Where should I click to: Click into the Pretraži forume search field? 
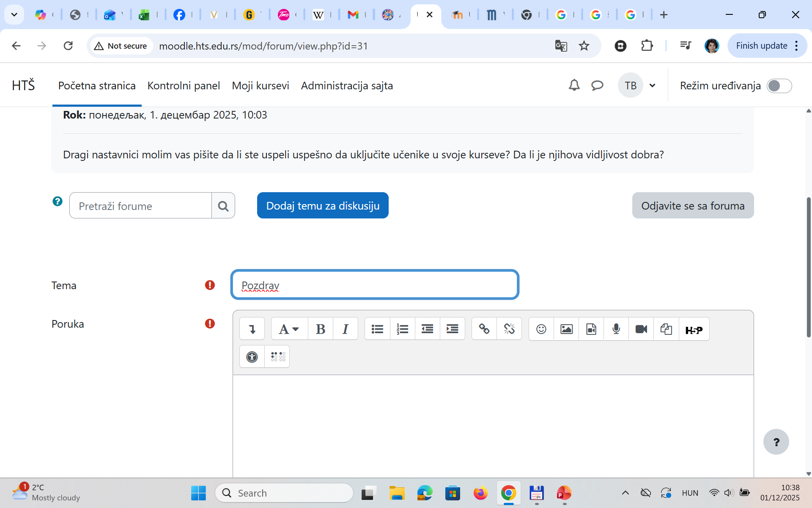(x=140, y=206)
